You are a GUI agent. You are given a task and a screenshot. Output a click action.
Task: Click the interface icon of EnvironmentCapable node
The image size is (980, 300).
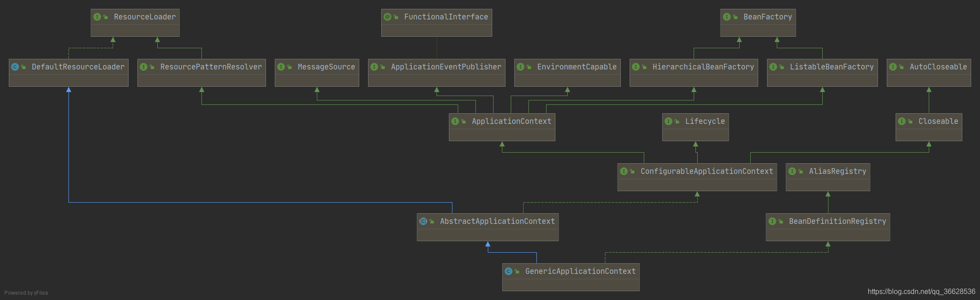520,67
